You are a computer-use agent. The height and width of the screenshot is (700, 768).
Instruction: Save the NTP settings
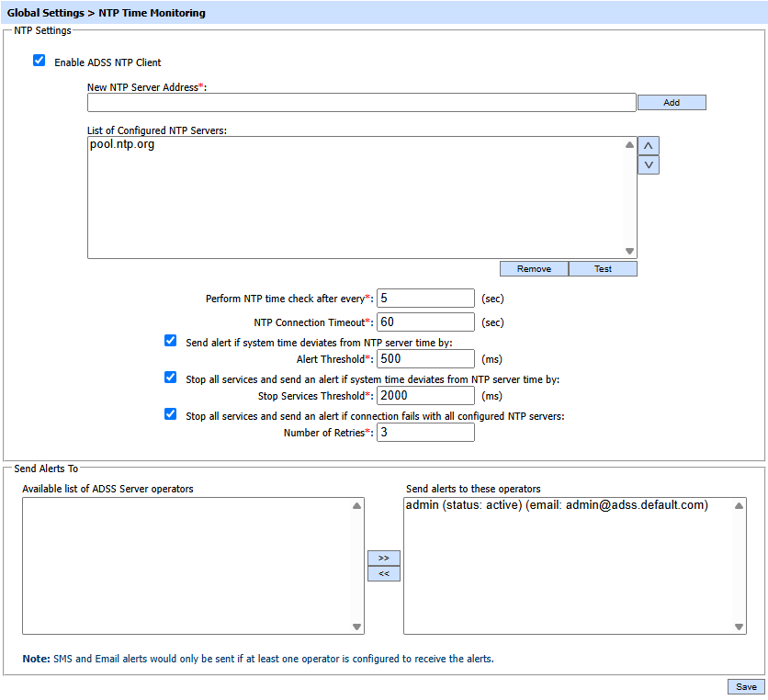pyautogui.click(x=745, y=687)
